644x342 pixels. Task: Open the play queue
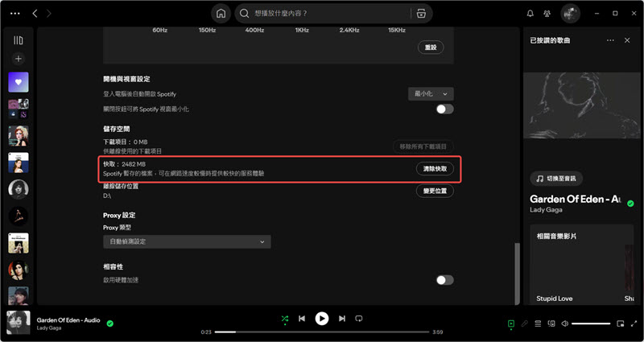(538, 323)
